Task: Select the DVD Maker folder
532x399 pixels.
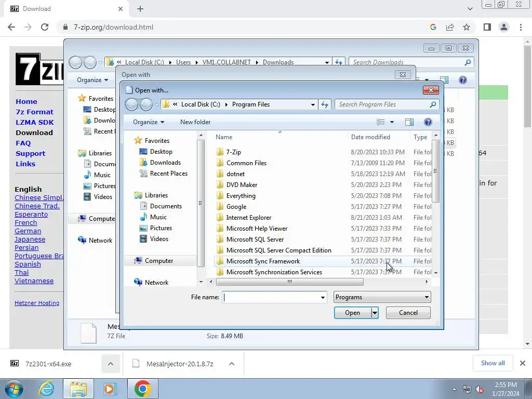Action: pos(242,184)
